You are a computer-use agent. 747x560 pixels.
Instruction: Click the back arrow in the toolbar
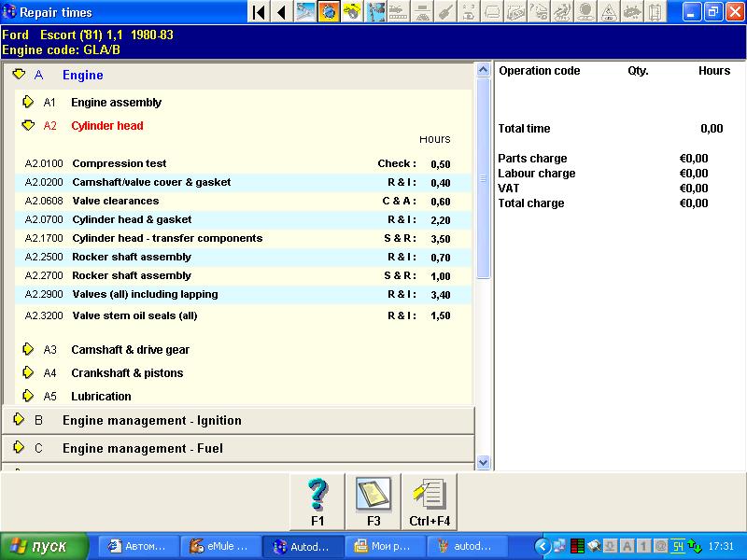point(282,12)
